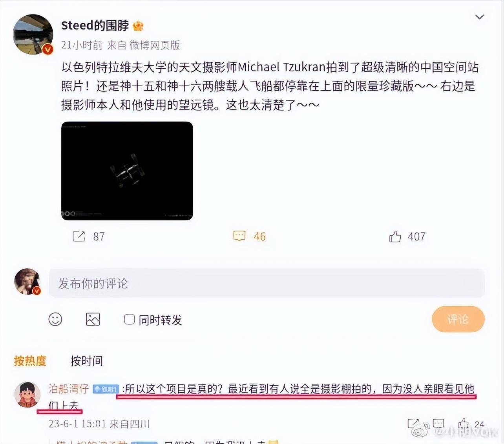
Task: Click the 微博网页版 source link
Action: coord(155,45)
